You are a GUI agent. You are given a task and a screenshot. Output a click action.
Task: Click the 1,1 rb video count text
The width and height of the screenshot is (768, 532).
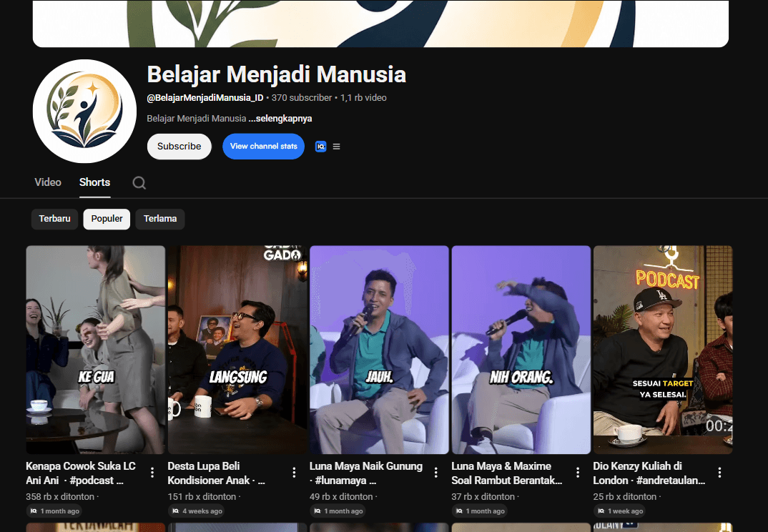363,98
